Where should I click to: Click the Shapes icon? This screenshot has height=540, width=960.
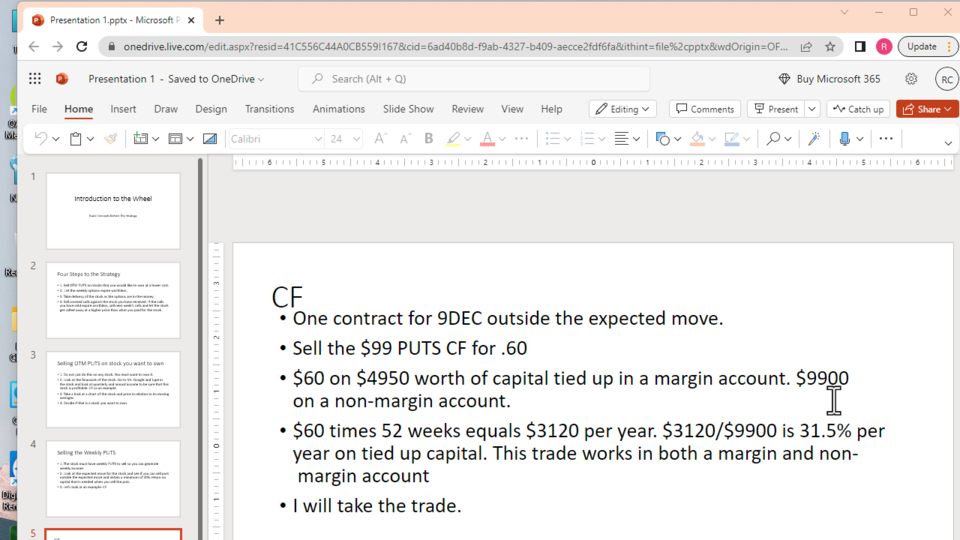(662, 139)
